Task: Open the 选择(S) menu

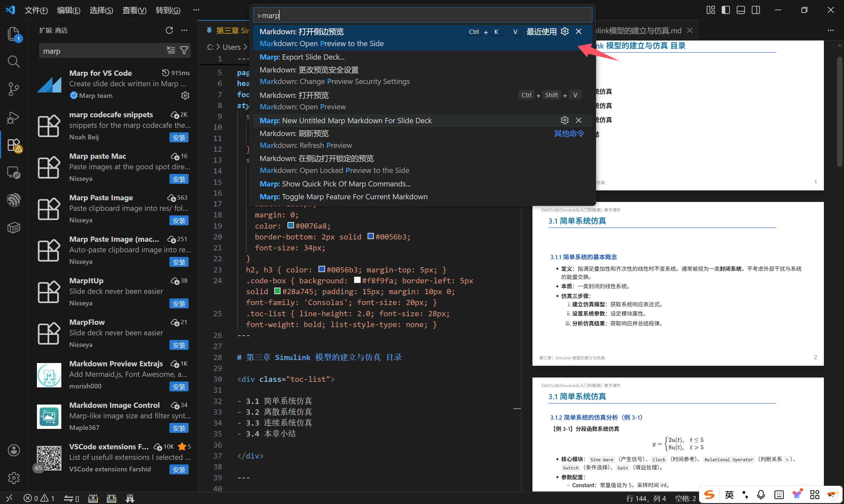Action: (x=101, y=10)
